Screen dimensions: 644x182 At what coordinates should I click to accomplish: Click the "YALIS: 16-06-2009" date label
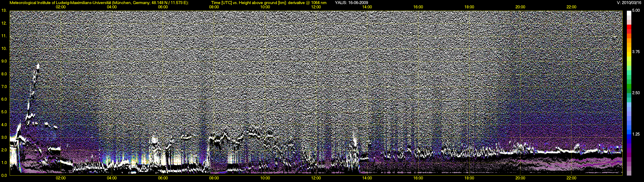pos(351,3)
